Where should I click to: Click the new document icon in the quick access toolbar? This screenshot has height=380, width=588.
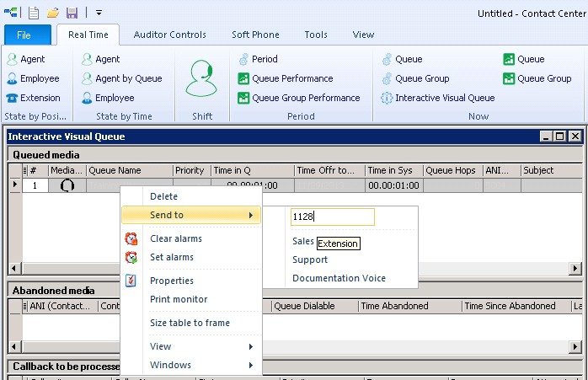pyautogui.click(x=34, y=13)
